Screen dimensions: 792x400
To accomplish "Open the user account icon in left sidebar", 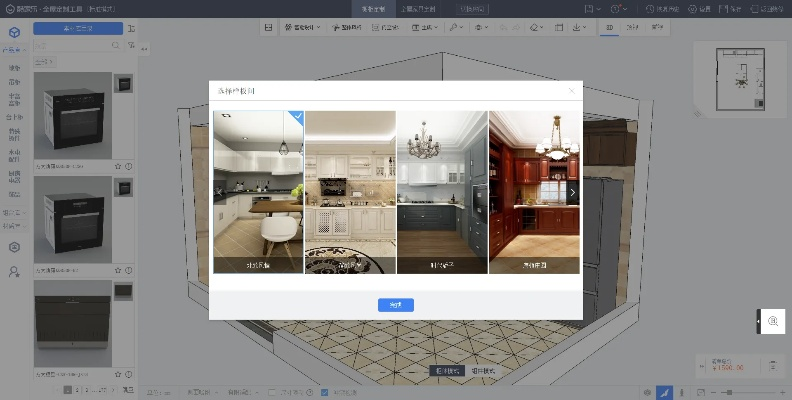I will [x=14, y=271].
